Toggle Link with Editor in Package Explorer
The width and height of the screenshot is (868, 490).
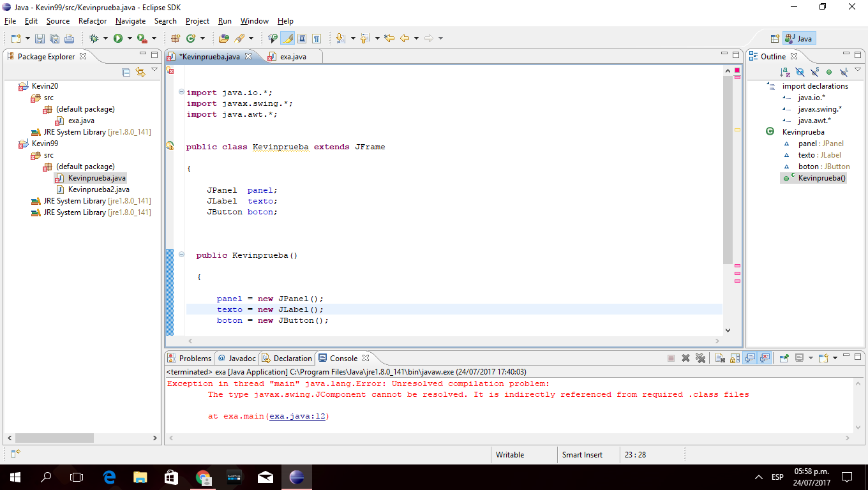140,73
